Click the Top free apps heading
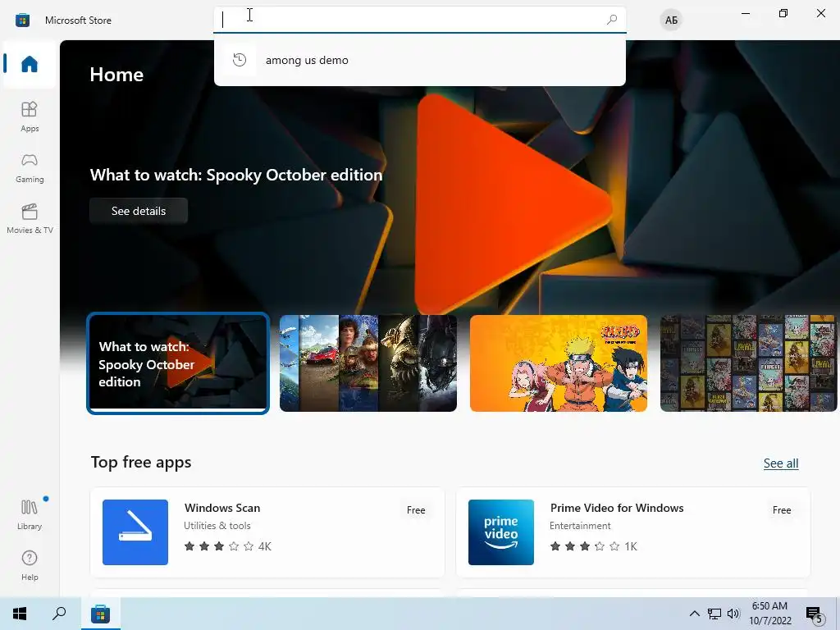The image size is (840, 630). click(141, 463)
